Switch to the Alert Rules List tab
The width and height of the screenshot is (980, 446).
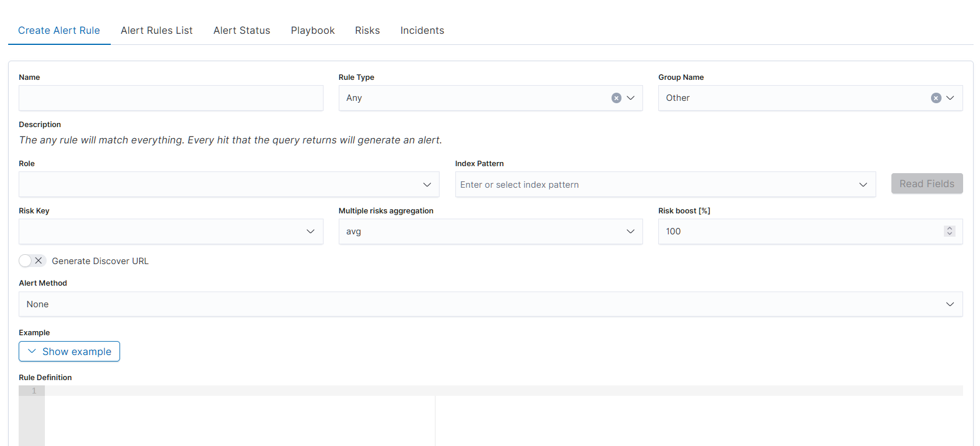coord(156,30)
